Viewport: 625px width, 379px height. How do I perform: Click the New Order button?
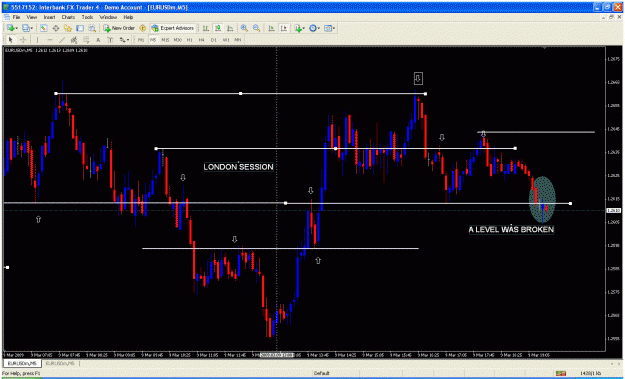pyautogui.click(x=119, y=28)
